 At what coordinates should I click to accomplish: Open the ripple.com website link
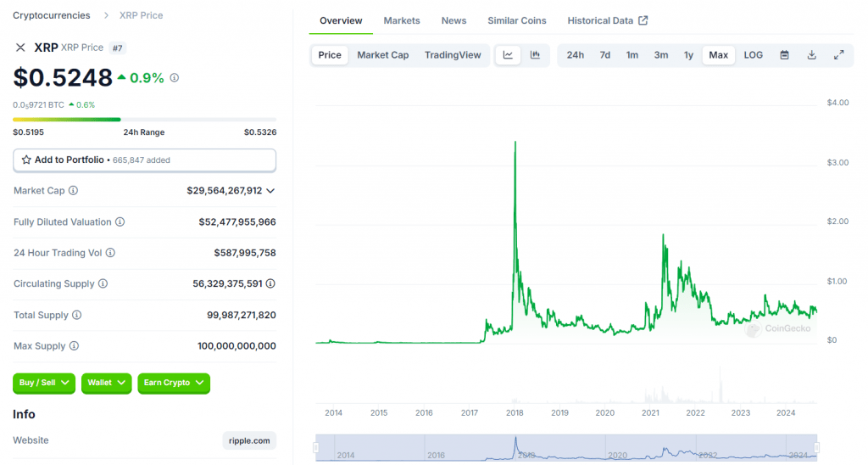249,440
